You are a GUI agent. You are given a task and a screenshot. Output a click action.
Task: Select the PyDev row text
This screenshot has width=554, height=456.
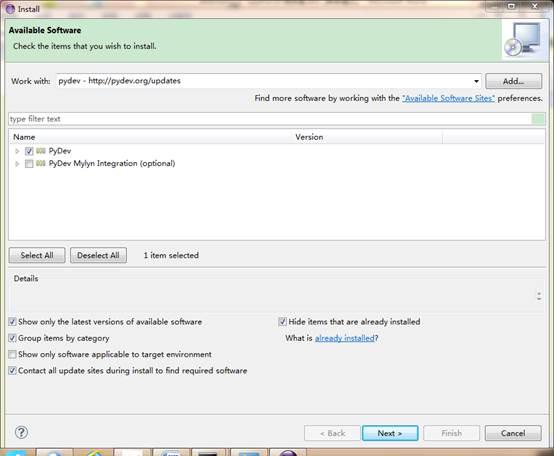[60, 151]
